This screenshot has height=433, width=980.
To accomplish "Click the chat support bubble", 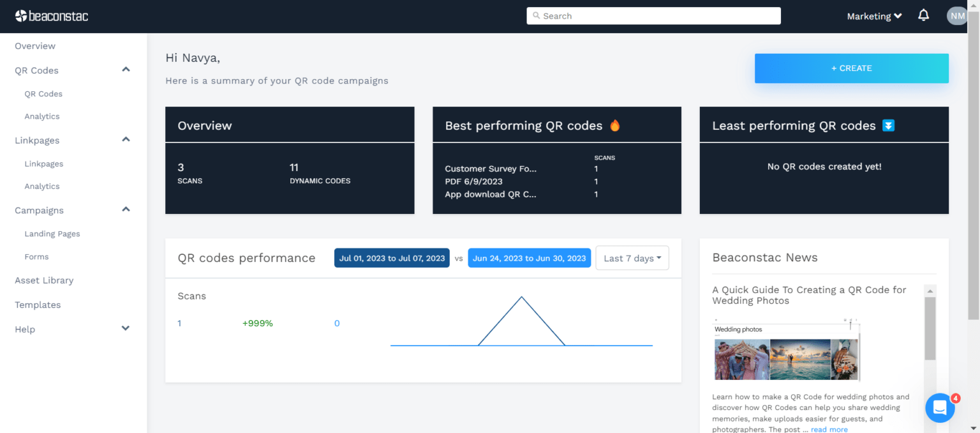I will pyautogui.click(x=939, y=407).
